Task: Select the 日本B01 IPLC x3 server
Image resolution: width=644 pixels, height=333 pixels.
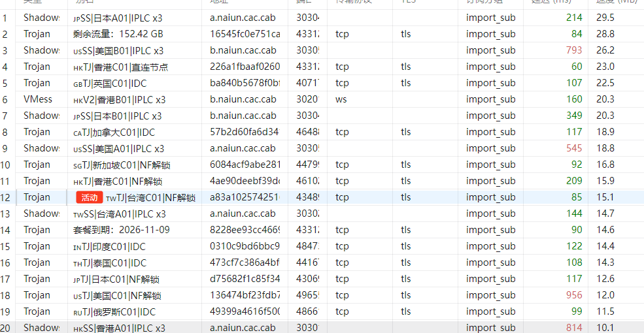Action: pos(118,116)
